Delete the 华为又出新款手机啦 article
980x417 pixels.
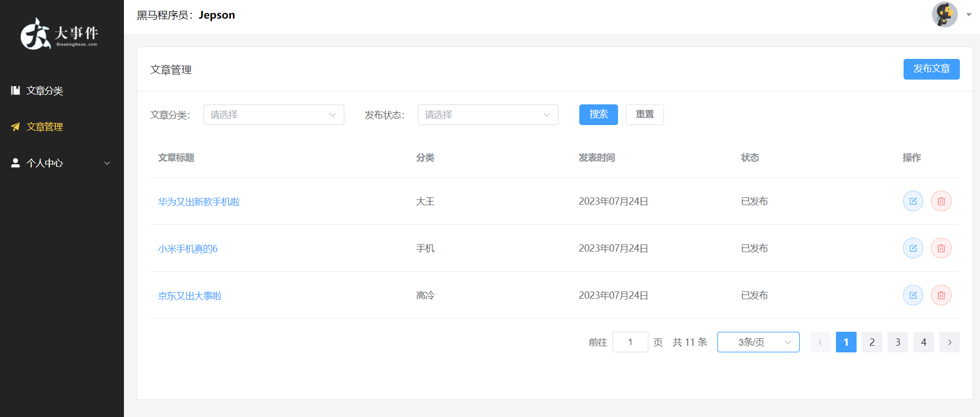pos(941,201)
